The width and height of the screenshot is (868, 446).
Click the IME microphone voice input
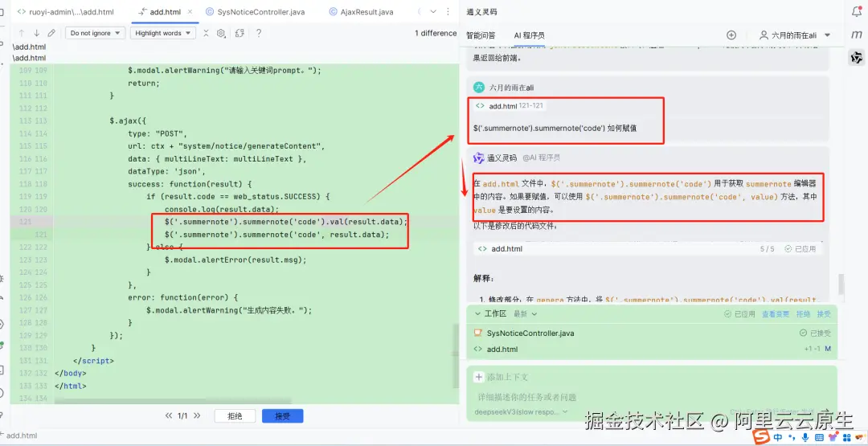[x=805, y=437]
